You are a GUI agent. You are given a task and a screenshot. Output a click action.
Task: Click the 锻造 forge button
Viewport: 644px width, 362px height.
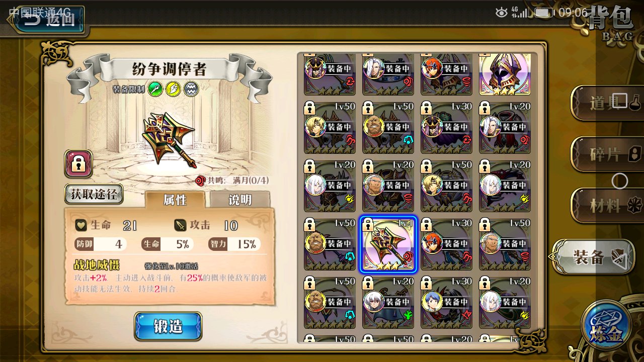[168, 326]
